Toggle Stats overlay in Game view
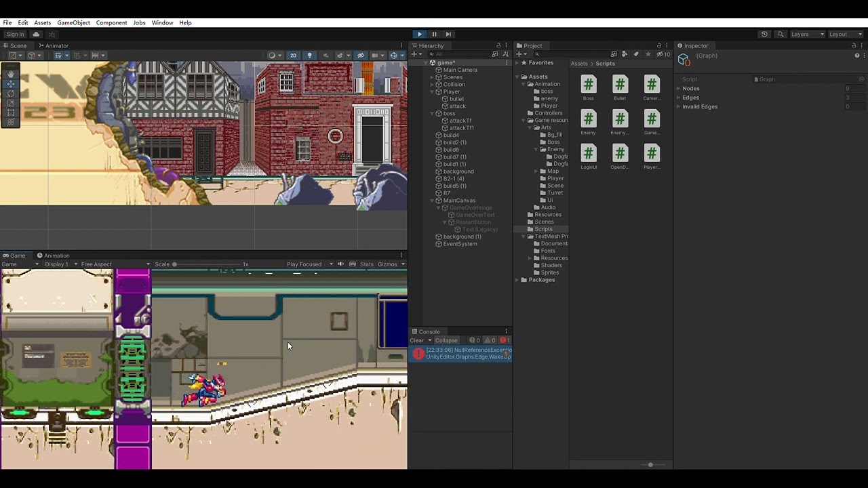868x488 pixels. pos(367,264)
